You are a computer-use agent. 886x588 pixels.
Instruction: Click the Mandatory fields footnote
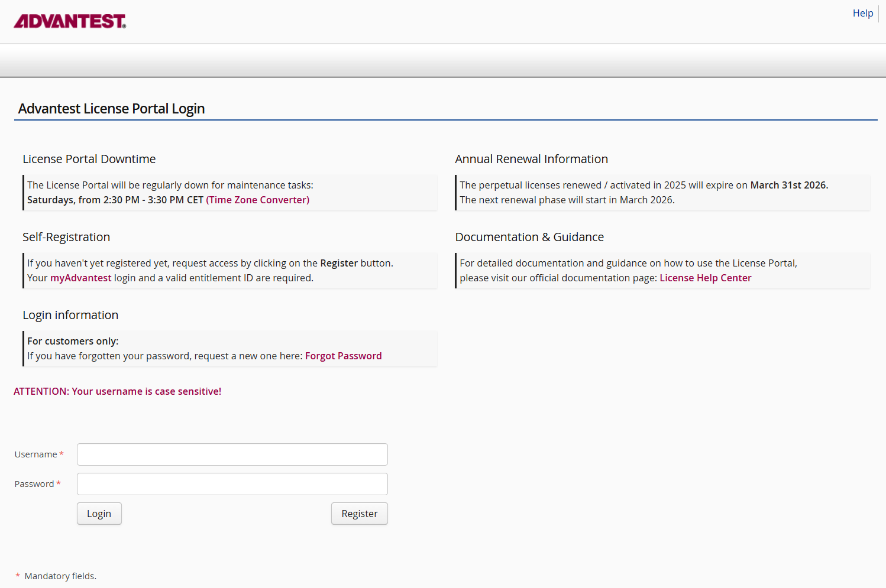point(60,576)
